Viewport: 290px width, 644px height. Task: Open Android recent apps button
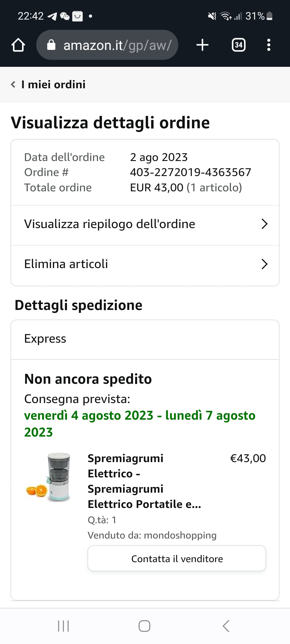63,626
